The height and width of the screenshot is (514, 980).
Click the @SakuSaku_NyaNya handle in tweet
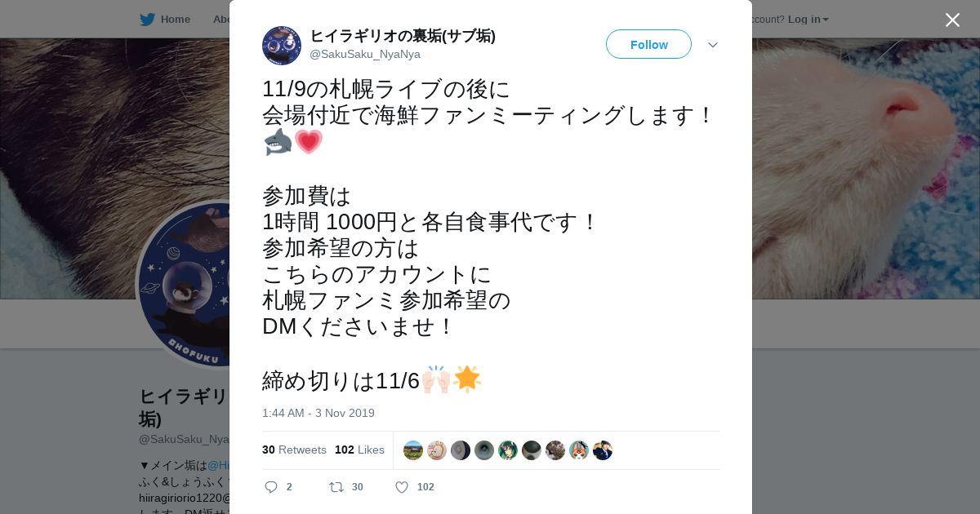365,54
